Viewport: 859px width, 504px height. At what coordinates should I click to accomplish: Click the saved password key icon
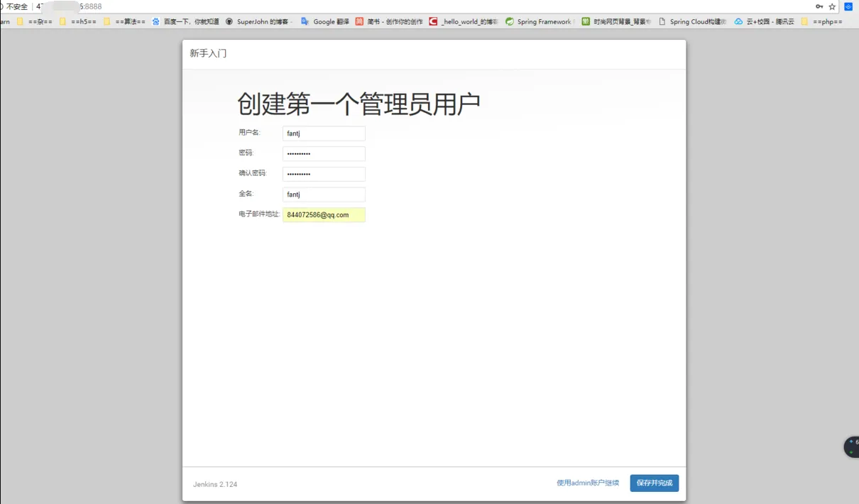(819, 6)
